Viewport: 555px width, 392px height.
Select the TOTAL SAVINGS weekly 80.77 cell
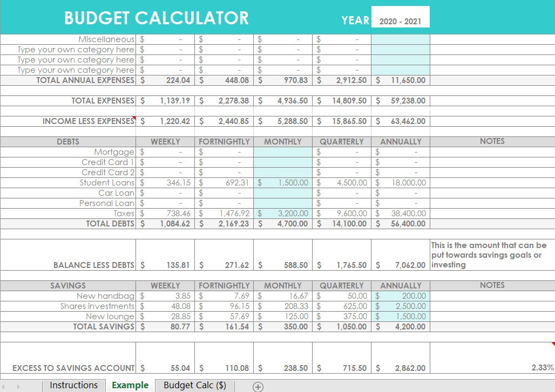click(165, 327)
